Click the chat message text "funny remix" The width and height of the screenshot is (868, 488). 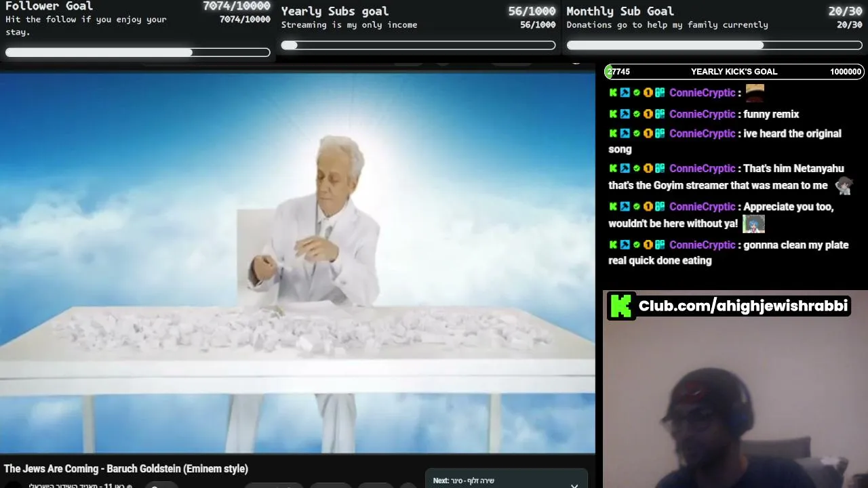[771, 115]
